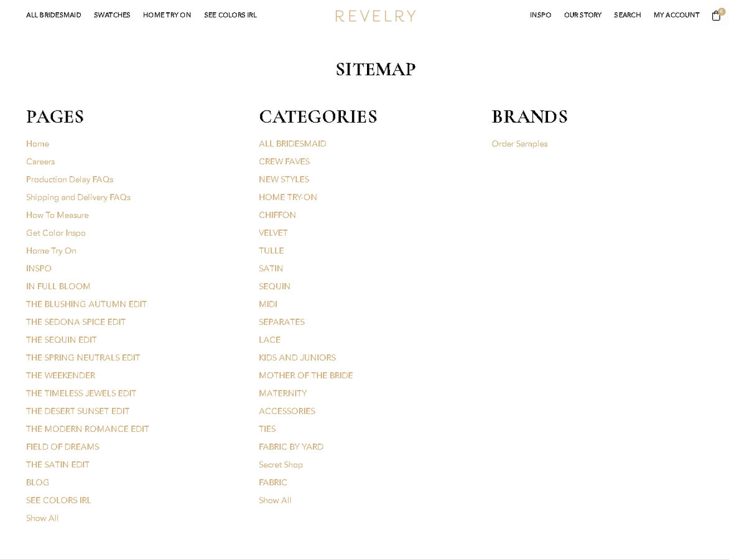Open FABRIC BY YARD category link
Image resolution: width=729 pixels, height=560 pixels.
pyautogui.click(x=291, y=447)
